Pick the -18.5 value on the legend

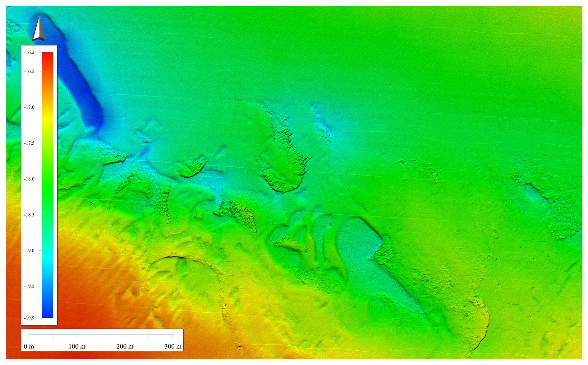click(x=29, y=215)
